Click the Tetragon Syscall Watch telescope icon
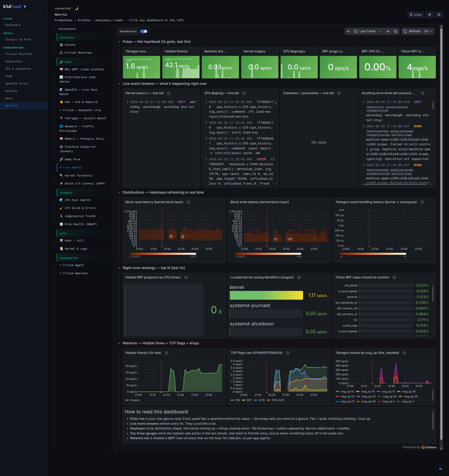Viewport: 449px width, 476px height. (61, 118)
